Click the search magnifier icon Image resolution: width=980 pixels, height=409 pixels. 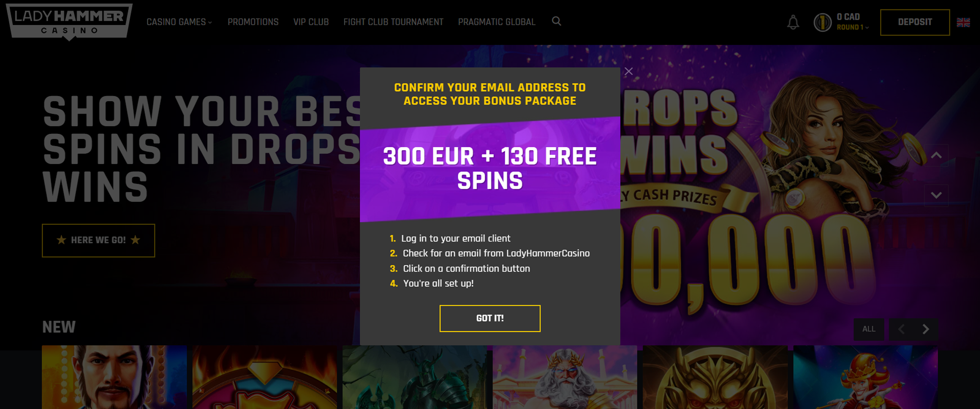click(x=557, y=21)
